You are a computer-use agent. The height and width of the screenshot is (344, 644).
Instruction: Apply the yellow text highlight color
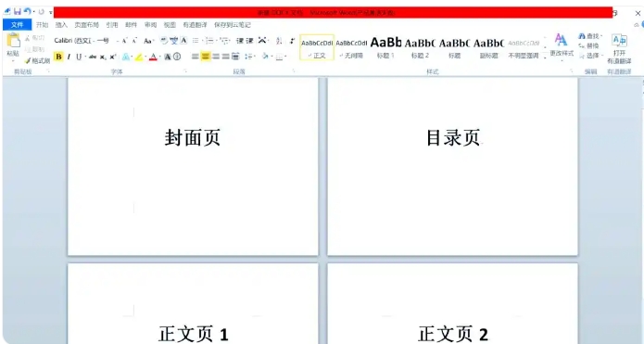[x=139, y=57]
